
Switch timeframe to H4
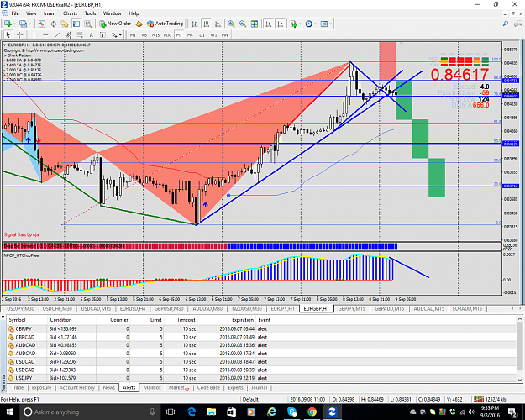click(190, 34)
